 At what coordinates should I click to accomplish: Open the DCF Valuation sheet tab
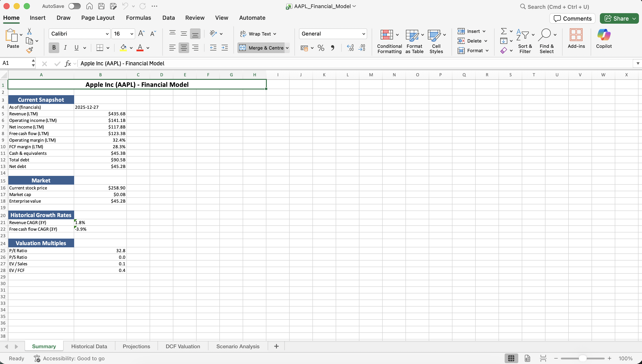pos(183,346)
